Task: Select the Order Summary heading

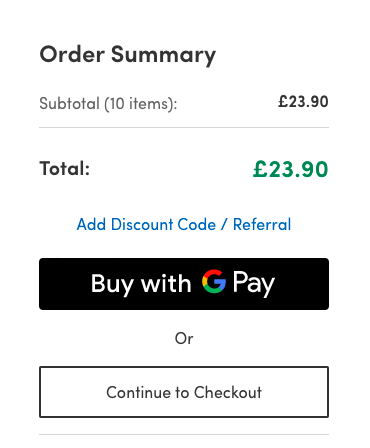Action: [x=128, y=55]
